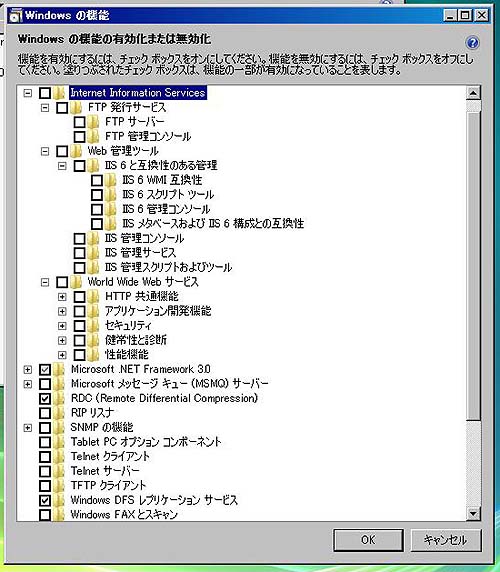
Task: Click the folder icon next to 健常性と診断
Action: pyautogui.click(x=93, y=340)
